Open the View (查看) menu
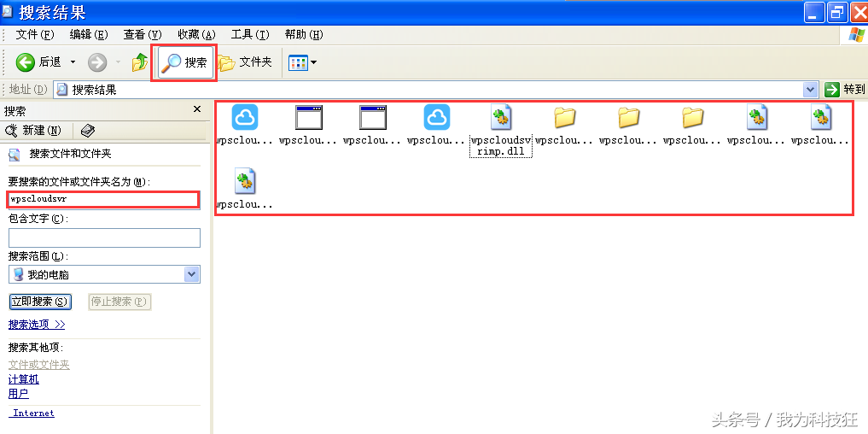 143,35
